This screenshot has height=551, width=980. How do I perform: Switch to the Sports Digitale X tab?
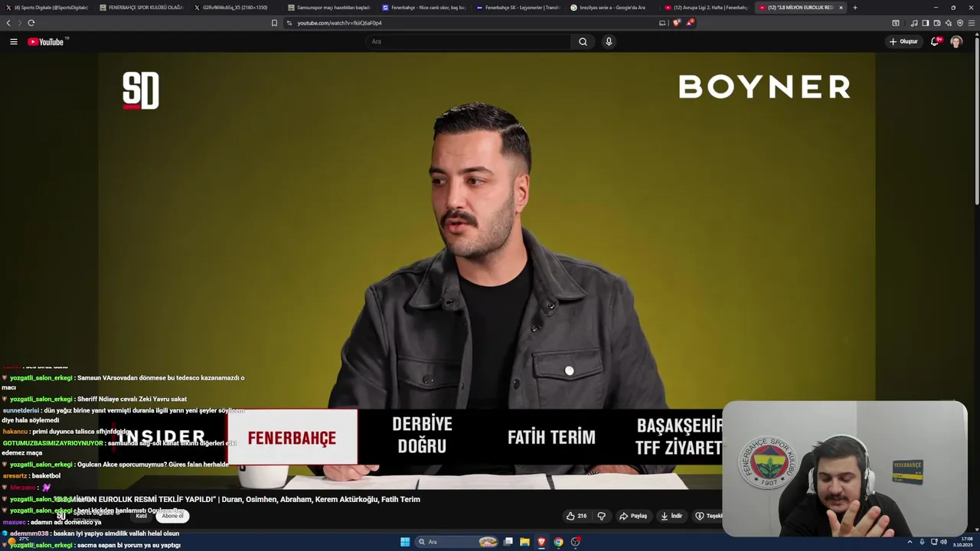[47, 8]
